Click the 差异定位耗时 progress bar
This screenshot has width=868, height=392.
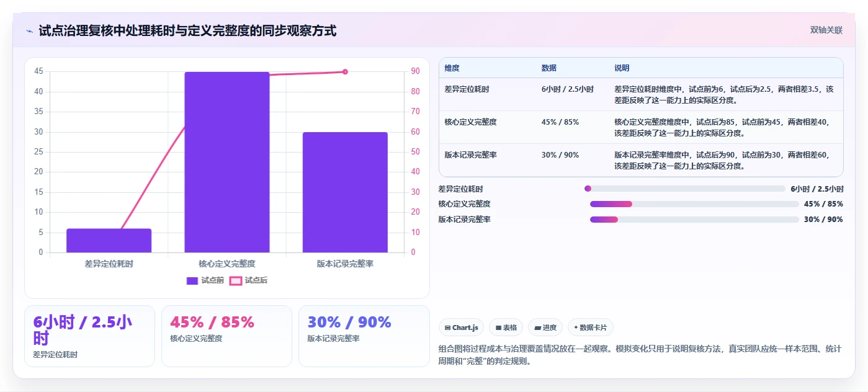pyautogui.click(x=685, y=189)
